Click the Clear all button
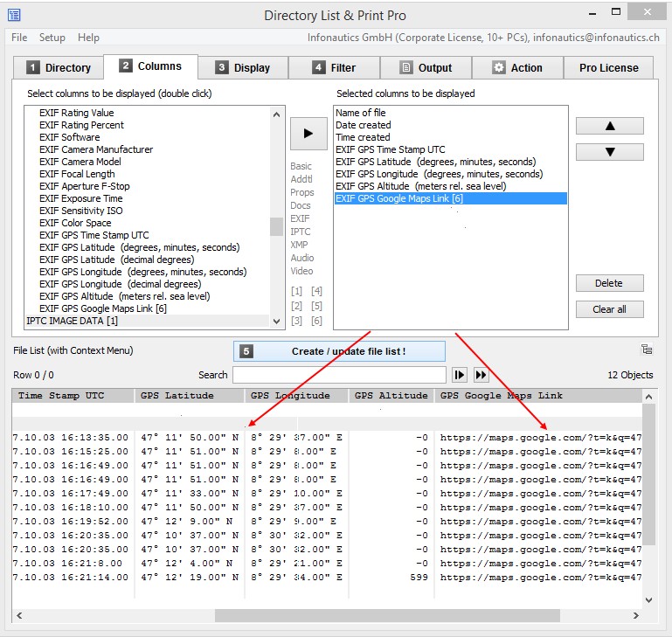 tap(609, 309)
